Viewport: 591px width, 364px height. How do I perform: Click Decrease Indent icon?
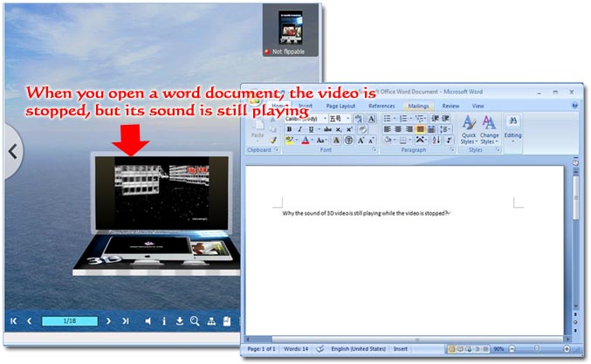tap(435, 119)
